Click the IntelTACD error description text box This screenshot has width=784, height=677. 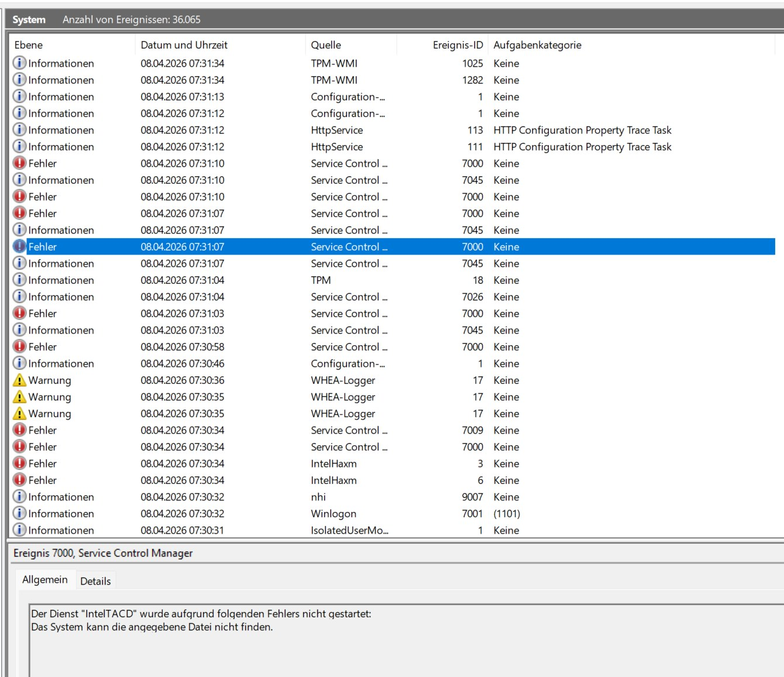click(x=407, y=641)
